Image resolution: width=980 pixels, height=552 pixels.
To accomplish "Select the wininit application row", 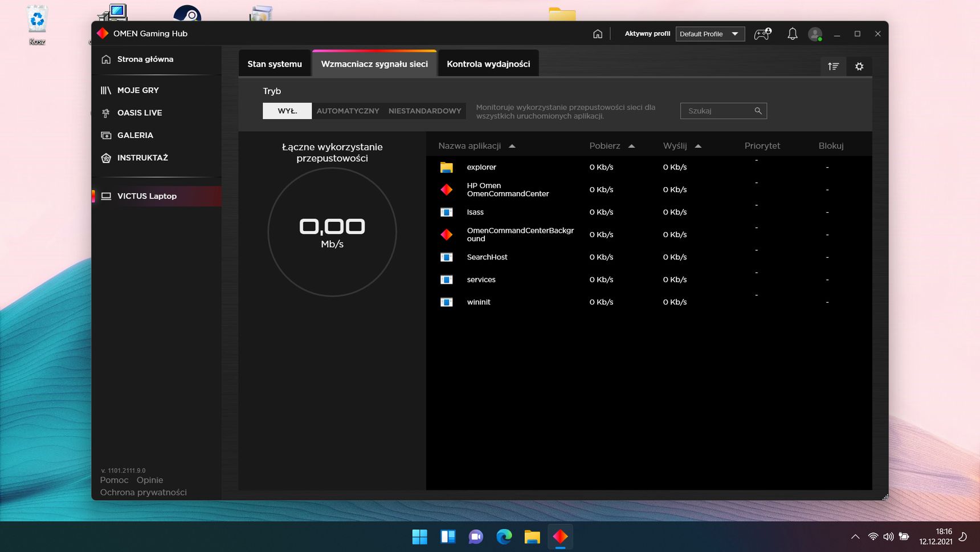I will (649, 302).
